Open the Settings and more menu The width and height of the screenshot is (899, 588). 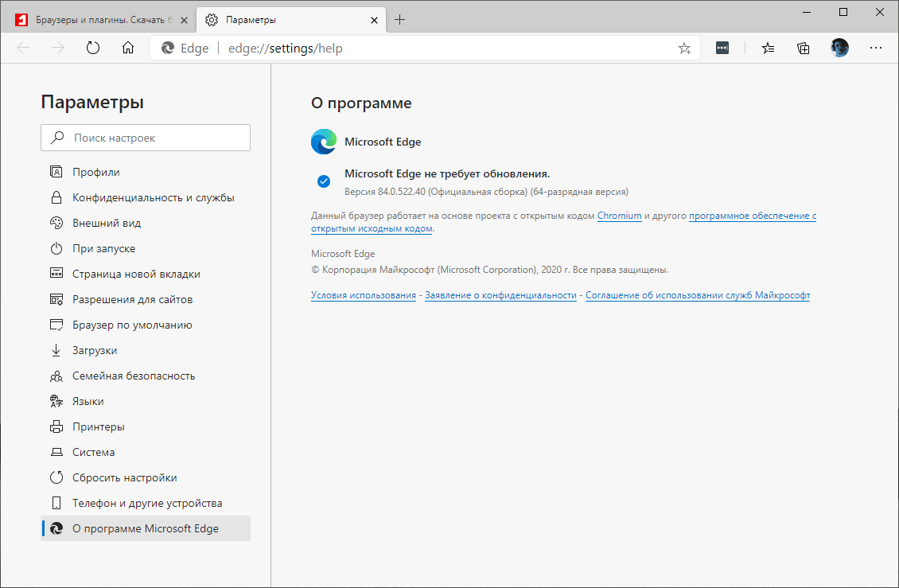coord(876,48)
